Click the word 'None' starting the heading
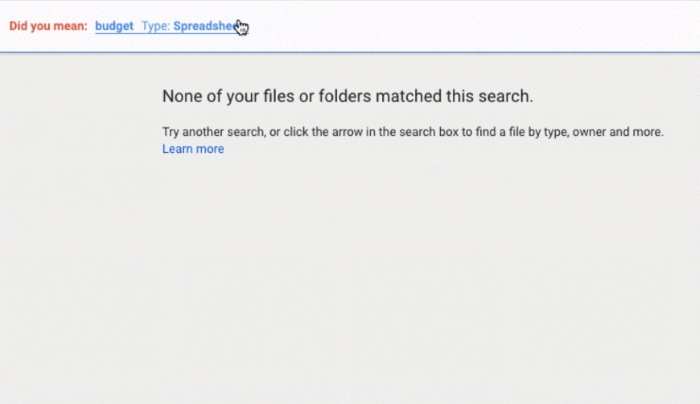 pyautogui.click(x=182, y=96)
